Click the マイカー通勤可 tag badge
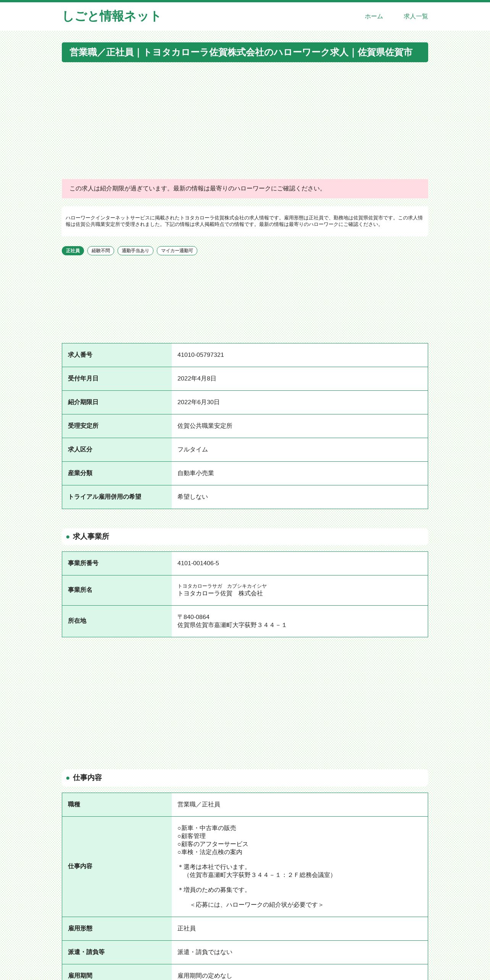The width and height of the screenshot is (490, 980). pyautogui.click(x=177, y=251)
